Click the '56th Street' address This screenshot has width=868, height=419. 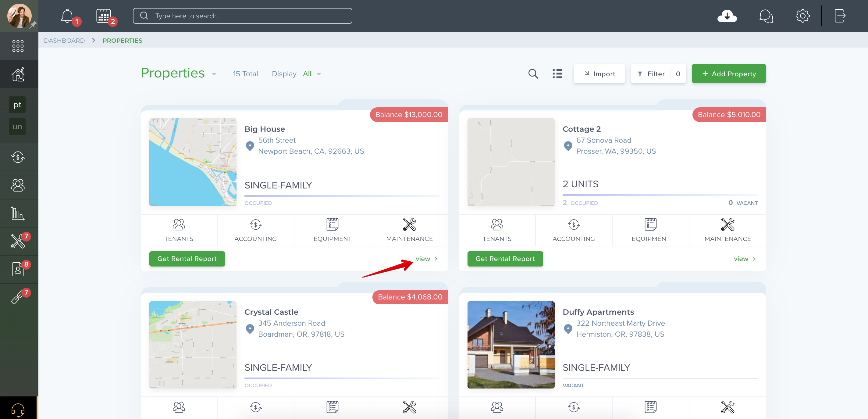pos(277,140)
